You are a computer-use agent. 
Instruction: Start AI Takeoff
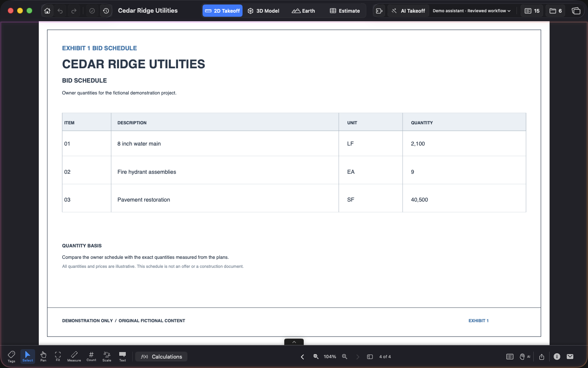pos(408,11)
